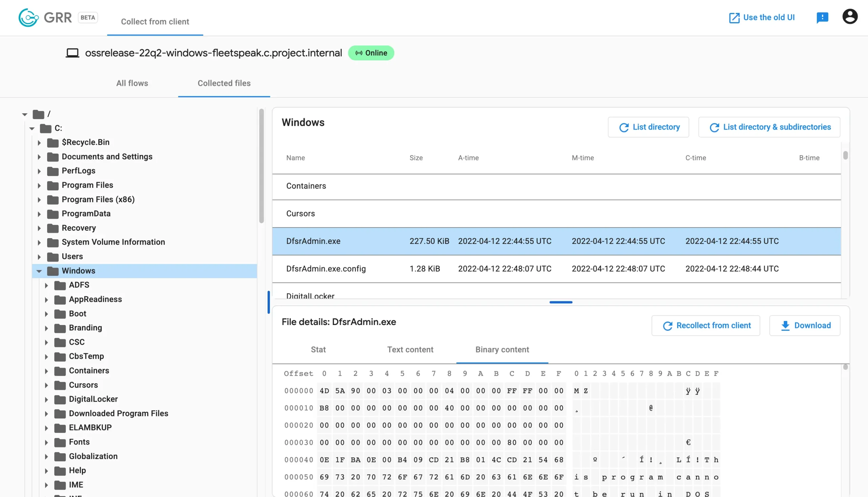The width and height of the screenshot is (868, 497).
Task: Click List directory & subdirectories icon
Action: (x=714, y=127)
